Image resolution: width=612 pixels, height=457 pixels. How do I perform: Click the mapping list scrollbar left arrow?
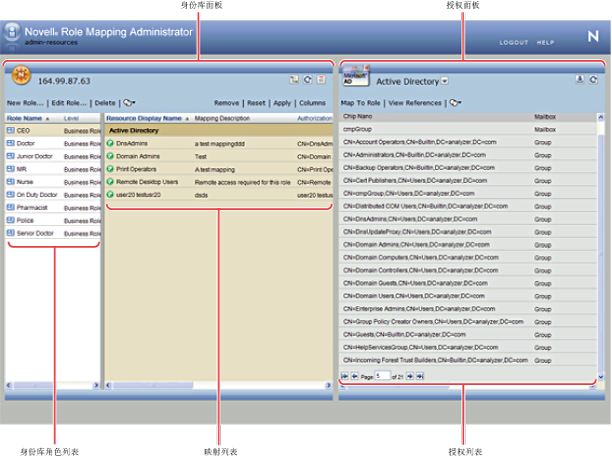tap(109, 385)
